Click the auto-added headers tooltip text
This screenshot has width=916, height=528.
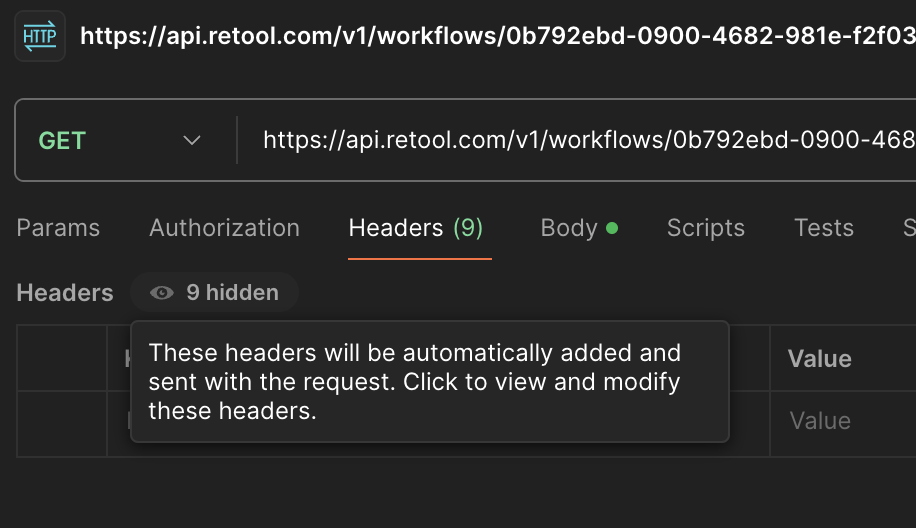pos(415,382)
